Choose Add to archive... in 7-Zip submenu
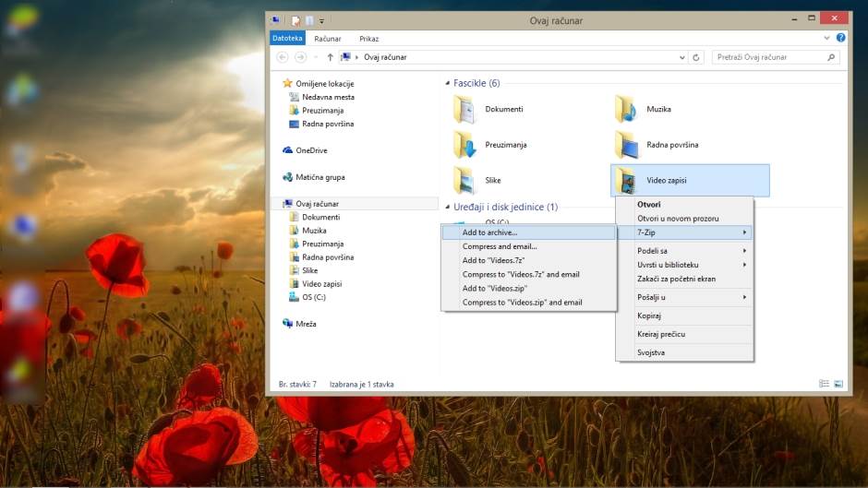 coord(489,232)
